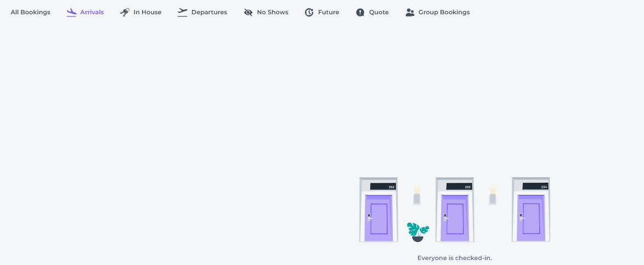Open the All Bookings tab
Viewport: 644px width, 265px height.
click(x=30, y=12)
